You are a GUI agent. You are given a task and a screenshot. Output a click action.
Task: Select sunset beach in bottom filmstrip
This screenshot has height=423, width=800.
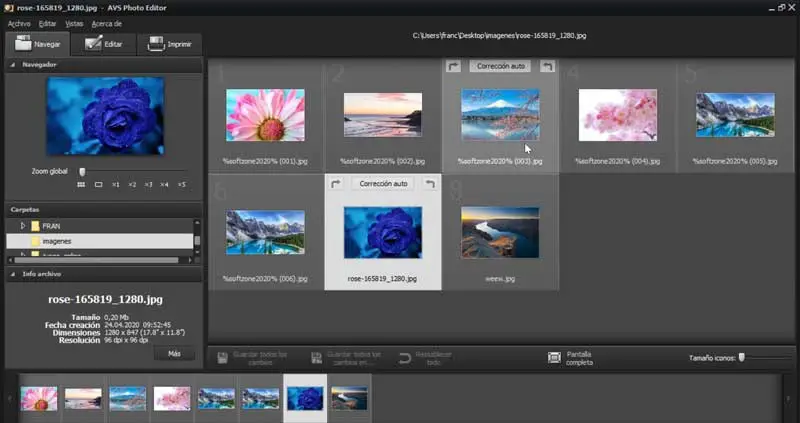coord(83,399)
